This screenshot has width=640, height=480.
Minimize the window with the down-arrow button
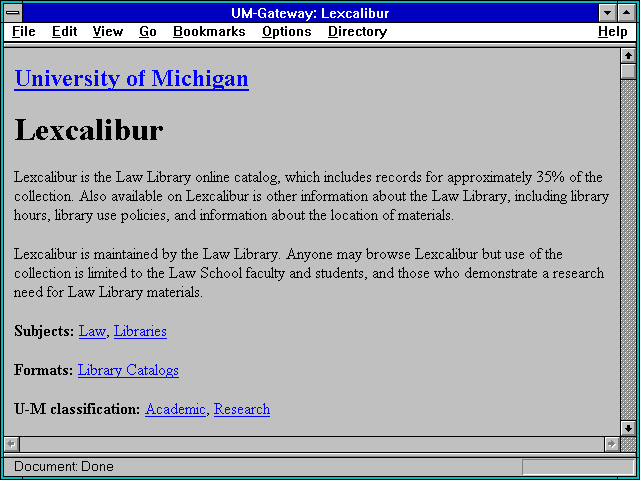(x=608, y=13)
